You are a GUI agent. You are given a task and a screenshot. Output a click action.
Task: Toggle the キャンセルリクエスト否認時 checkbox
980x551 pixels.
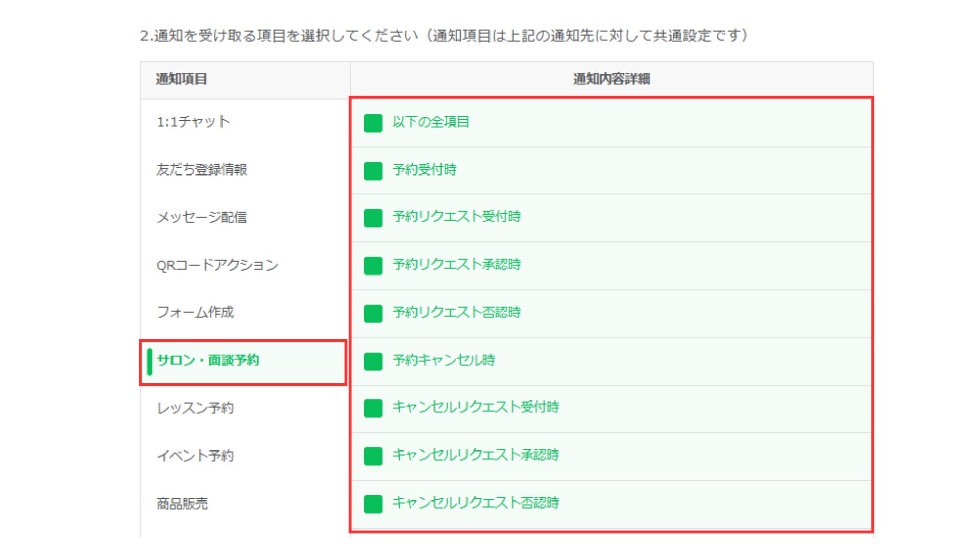373,504
